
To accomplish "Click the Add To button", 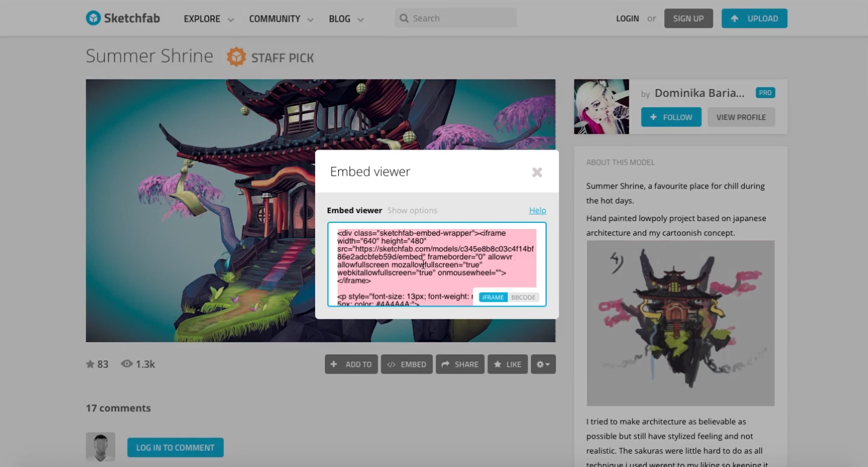I will coord(352,364).
